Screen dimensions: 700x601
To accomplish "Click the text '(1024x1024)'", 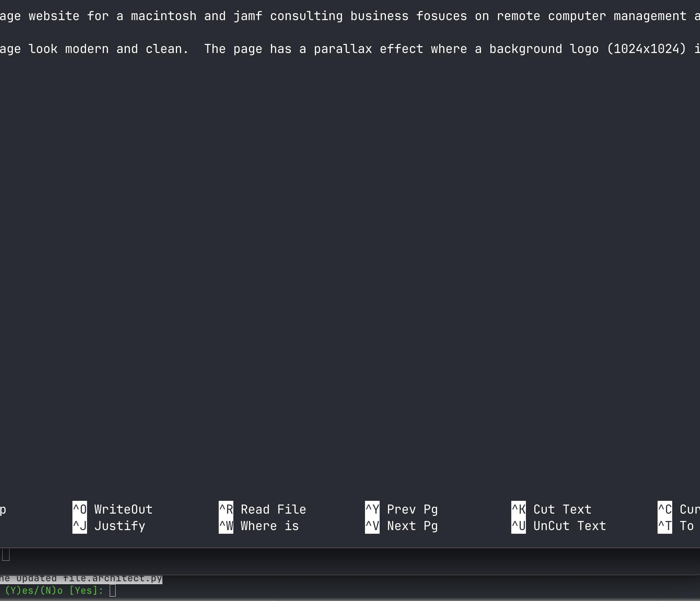I will click(647, 49).
